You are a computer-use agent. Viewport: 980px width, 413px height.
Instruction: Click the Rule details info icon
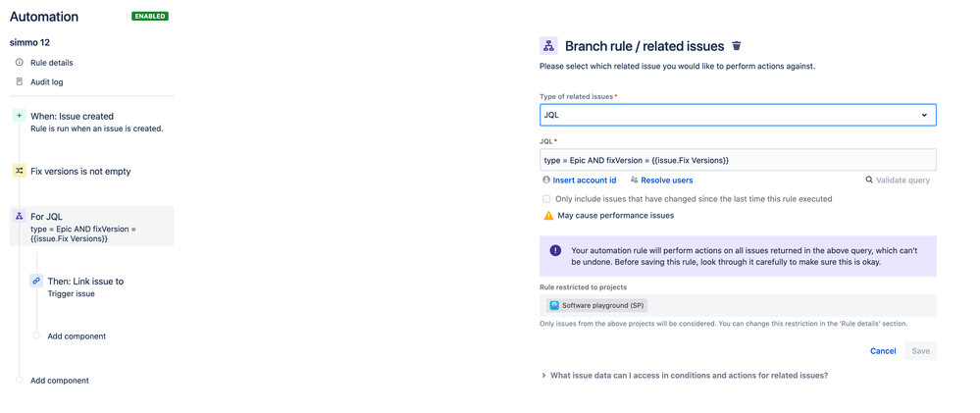pos(20,63)
